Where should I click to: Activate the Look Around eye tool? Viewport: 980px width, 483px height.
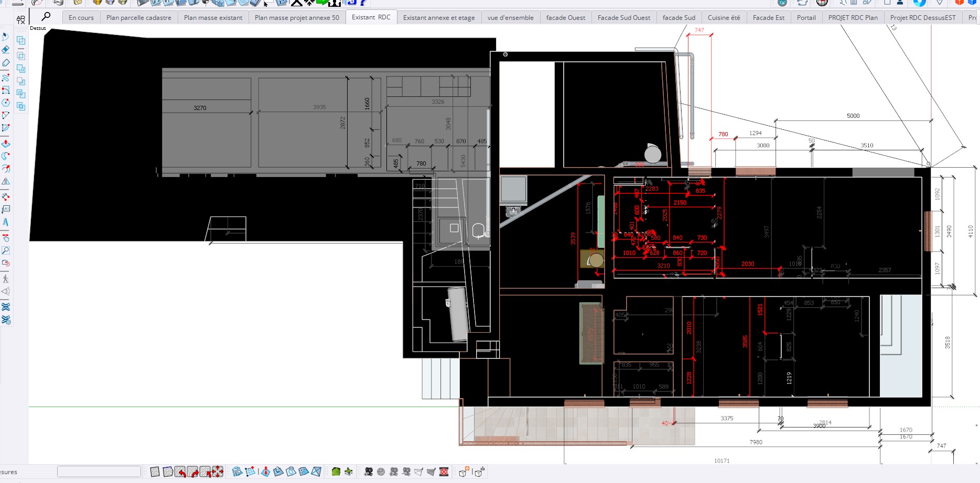[6, 291]
